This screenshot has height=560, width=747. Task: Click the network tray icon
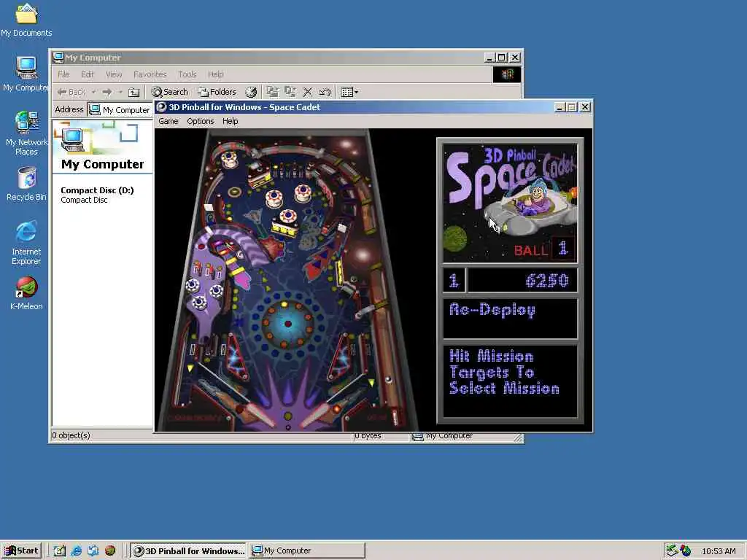pos(672,551)
